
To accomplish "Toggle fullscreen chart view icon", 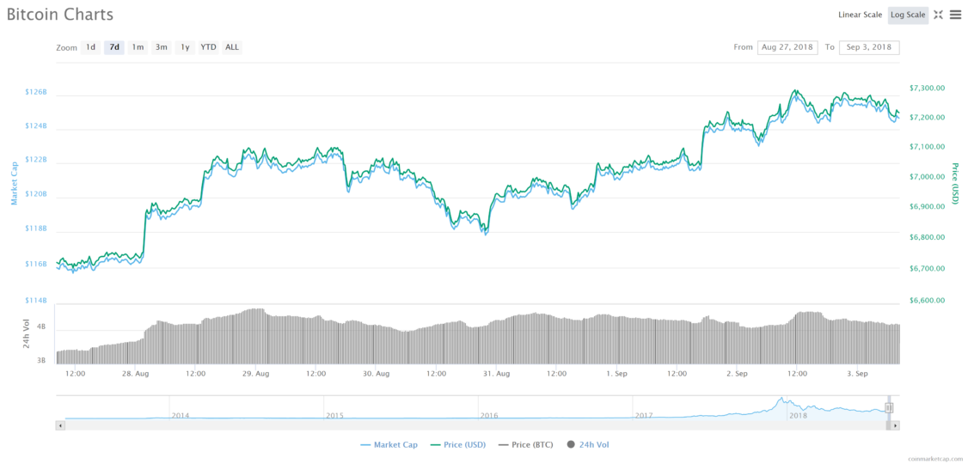I will (x=938, y=15).
